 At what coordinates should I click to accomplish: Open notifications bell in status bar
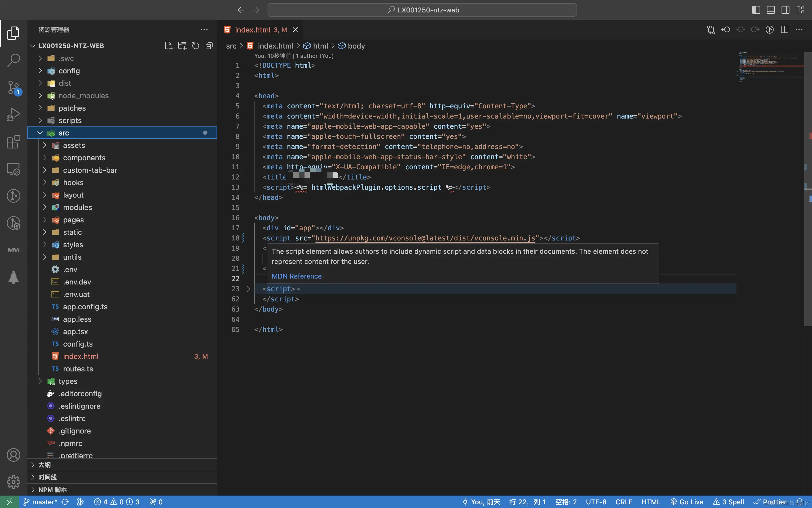[x=800, y=502]
